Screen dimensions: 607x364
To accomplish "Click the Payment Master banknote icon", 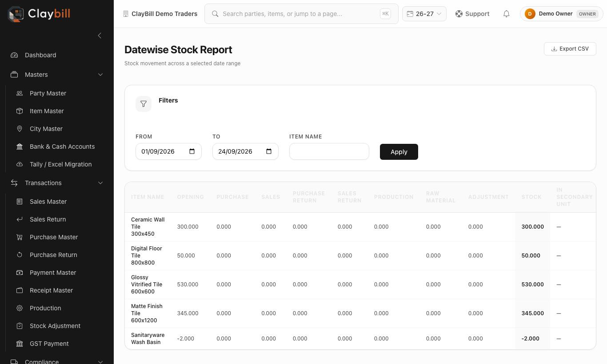I will 20,273.
